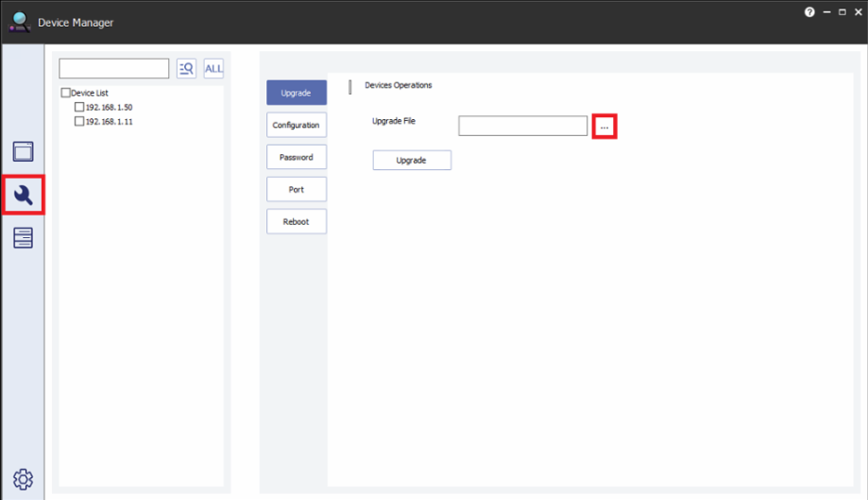
Task: Check the Device List checkbox
Action: point(65,94)
